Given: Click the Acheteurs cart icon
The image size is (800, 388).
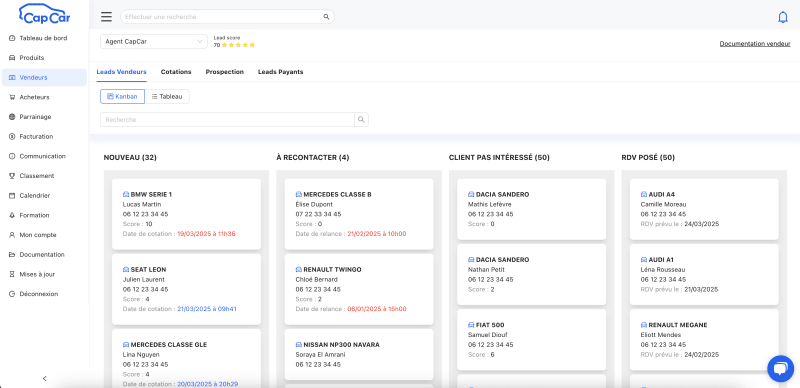Looking at the screenshot, I should coord(12,97).
